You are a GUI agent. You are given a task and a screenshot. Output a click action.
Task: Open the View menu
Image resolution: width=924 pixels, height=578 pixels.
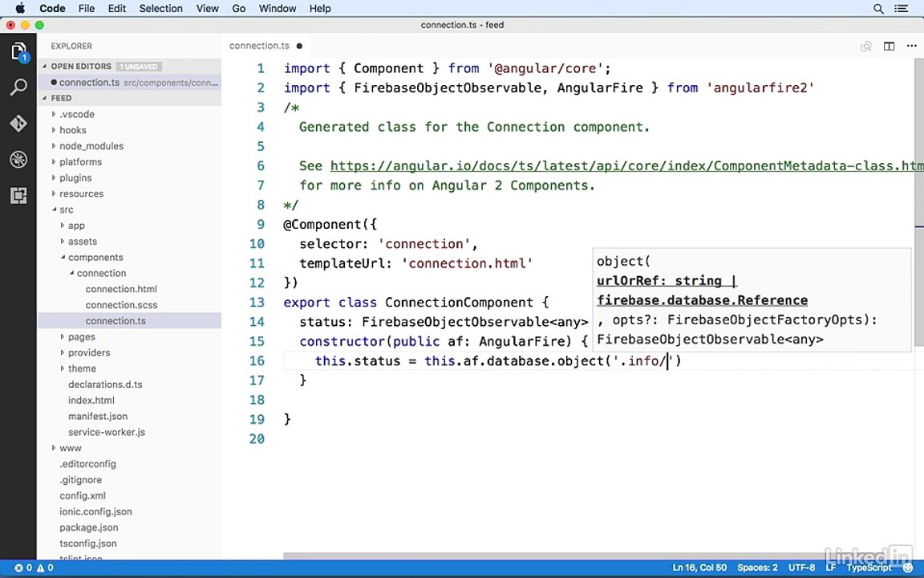208,8
